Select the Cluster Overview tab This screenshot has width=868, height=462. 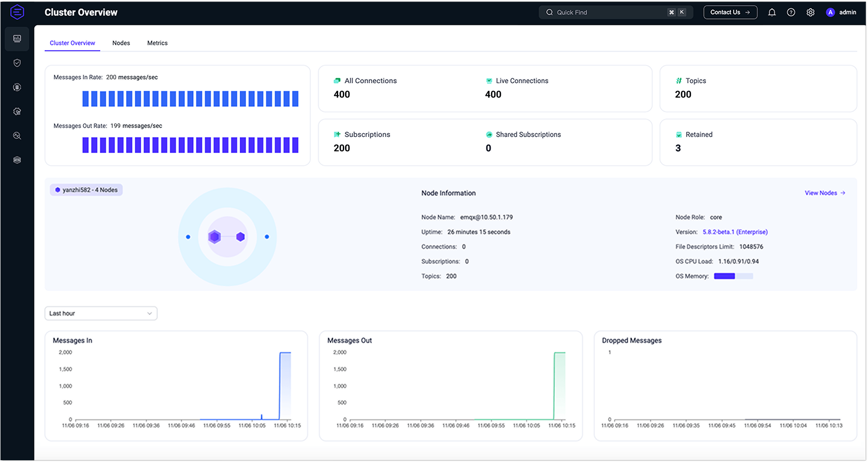[x=72, y=43]
